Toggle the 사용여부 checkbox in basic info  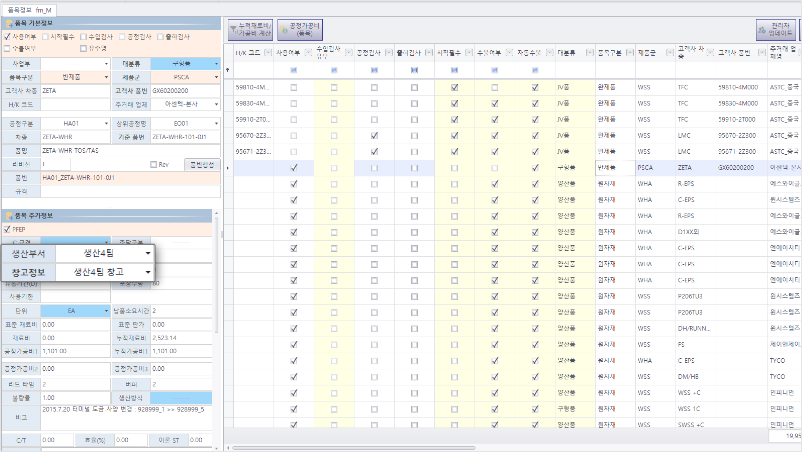point(7,37)
